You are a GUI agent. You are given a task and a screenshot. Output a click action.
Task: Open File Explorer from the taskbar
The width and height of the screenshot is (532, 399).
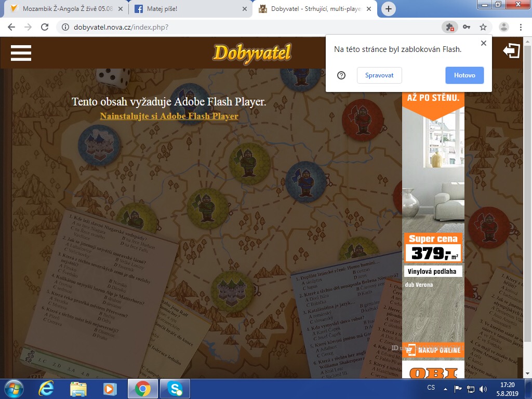tap(78, 389)
